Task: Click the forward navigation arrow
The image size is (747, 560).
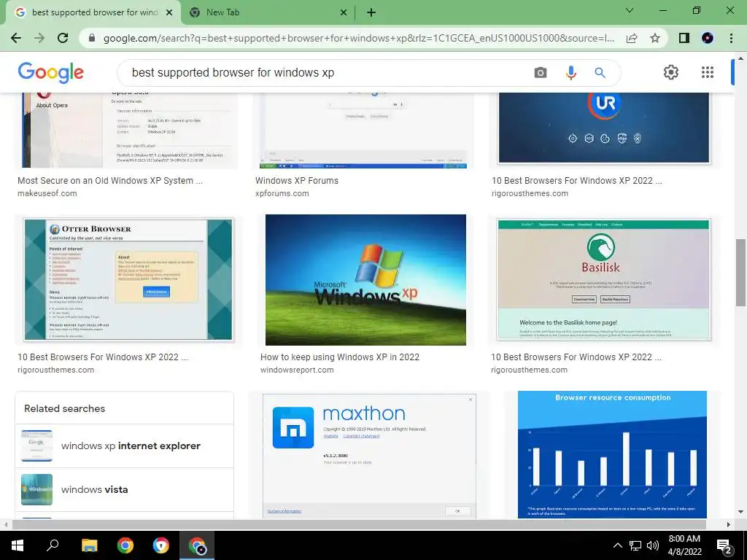Action: pyautogui.click(x=39, y=38)
